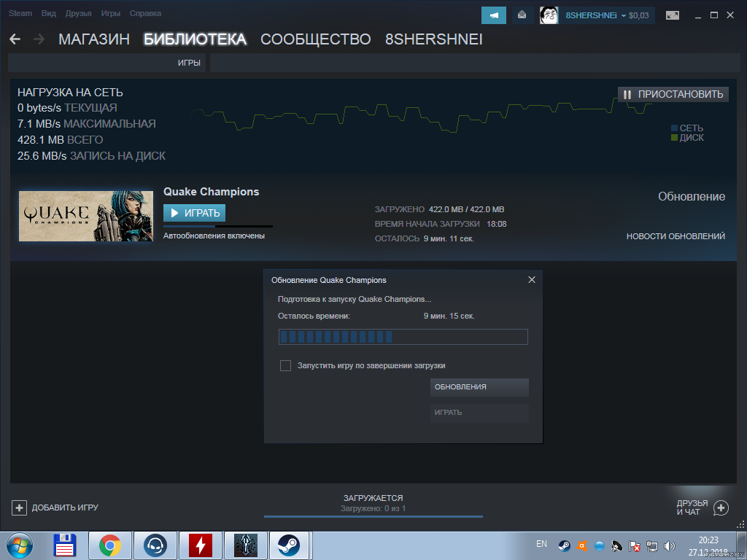The height and width of the screenshot is (560, 747).
Task: Click the update dialog progress bar
Action: (403, 337)
